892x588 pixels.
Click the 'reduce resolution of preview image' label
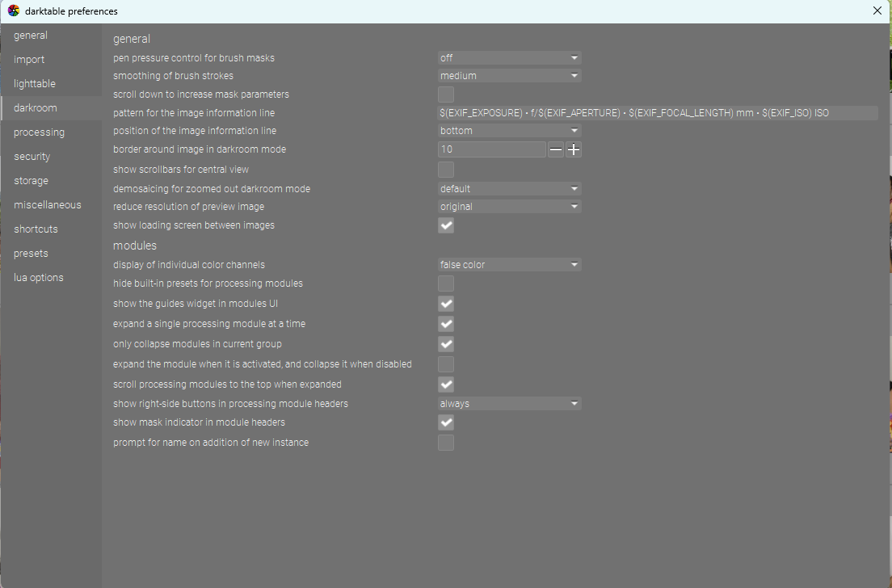[x=189, y=207]
